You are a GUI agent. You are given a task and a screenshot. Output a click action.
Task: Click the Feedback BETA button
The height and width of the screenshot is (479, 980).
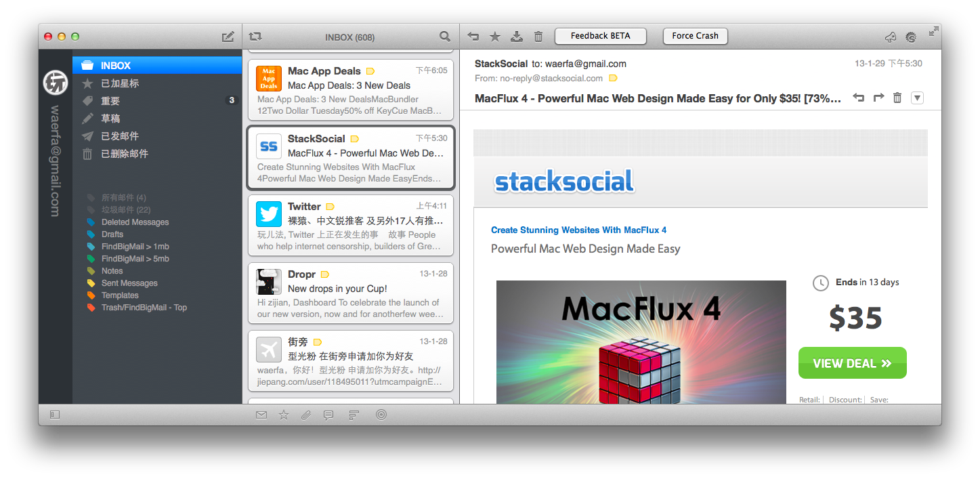600,36
